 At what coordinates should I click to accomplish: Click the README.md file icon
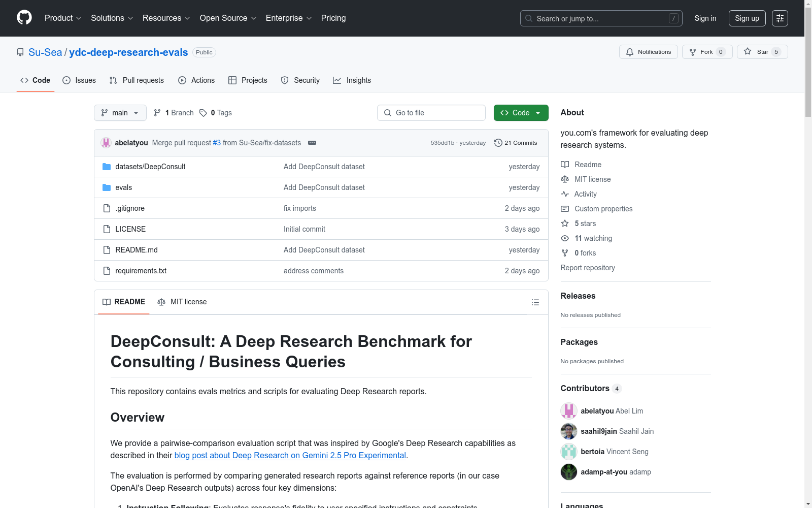pos(107,250)
